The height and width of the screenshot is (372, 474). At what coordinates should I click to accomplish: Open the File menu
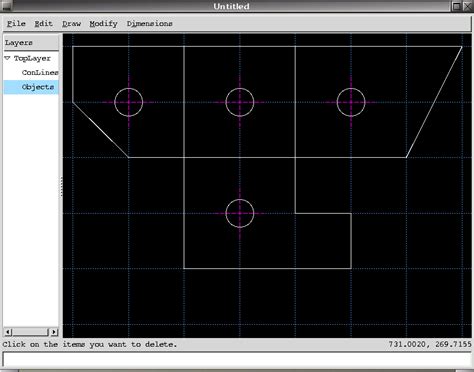coord(16,24)
